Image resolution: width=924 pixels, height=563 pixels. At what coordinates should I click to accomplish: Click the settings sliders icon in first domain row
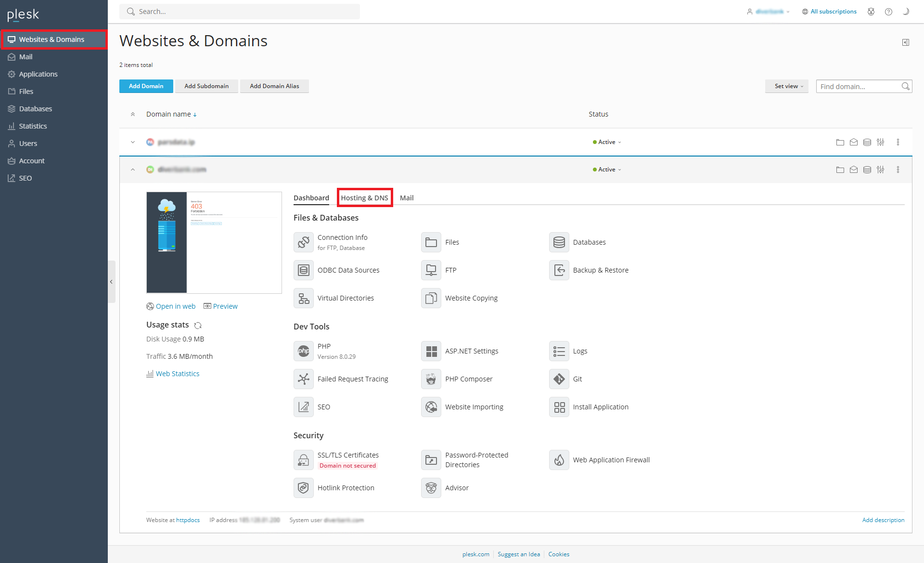click(x=880, y=142)
